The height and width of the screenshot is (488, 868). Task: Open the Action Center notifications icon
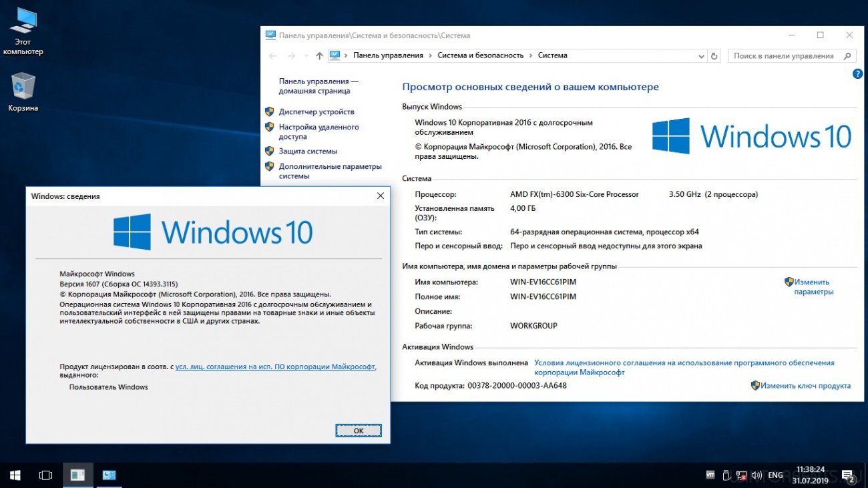click(x=847, y=475)
